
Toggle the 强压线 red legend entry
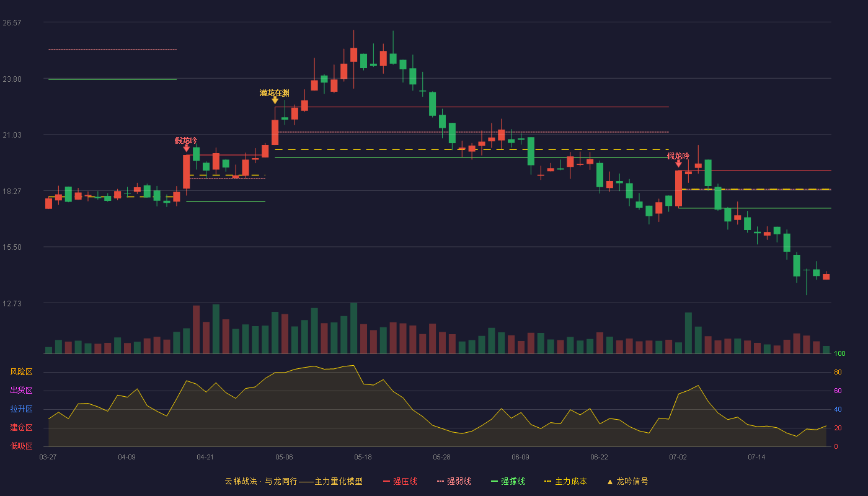(x=400, y=481)
